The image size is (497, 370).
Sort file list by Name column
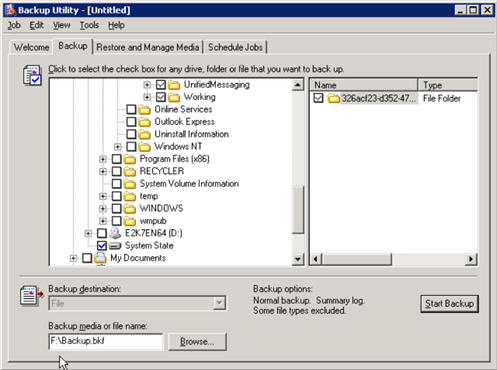click(x=364, y=85)
